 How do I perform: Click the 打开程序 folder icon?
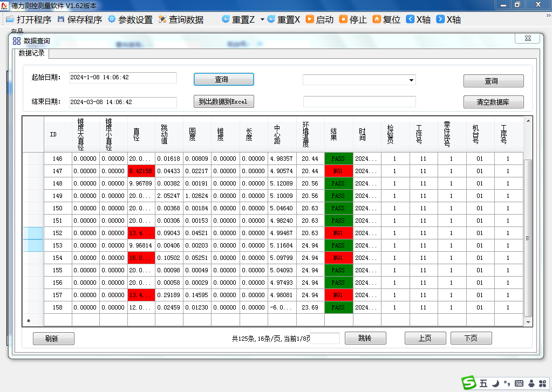(x=10, y=19)
